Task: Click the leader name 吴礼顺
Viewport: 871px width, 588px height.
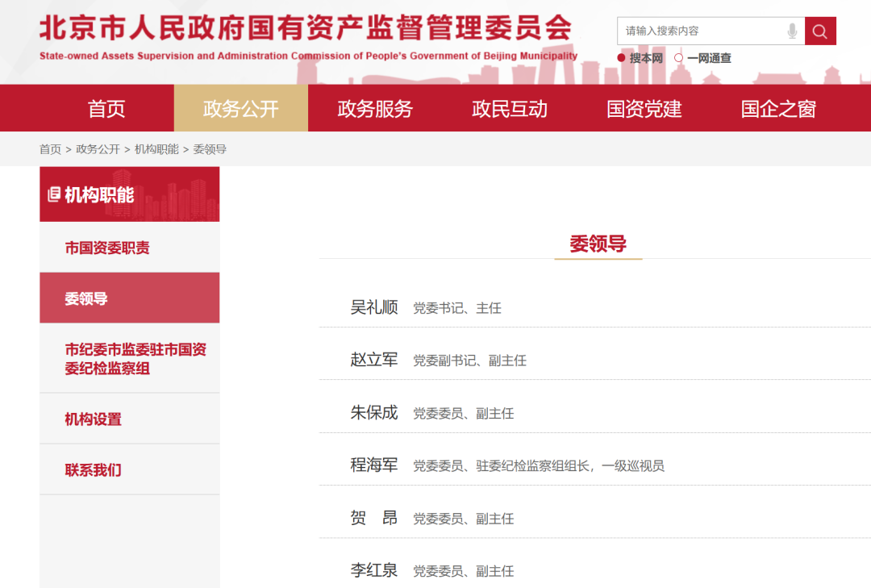Action: pos(374,307)
